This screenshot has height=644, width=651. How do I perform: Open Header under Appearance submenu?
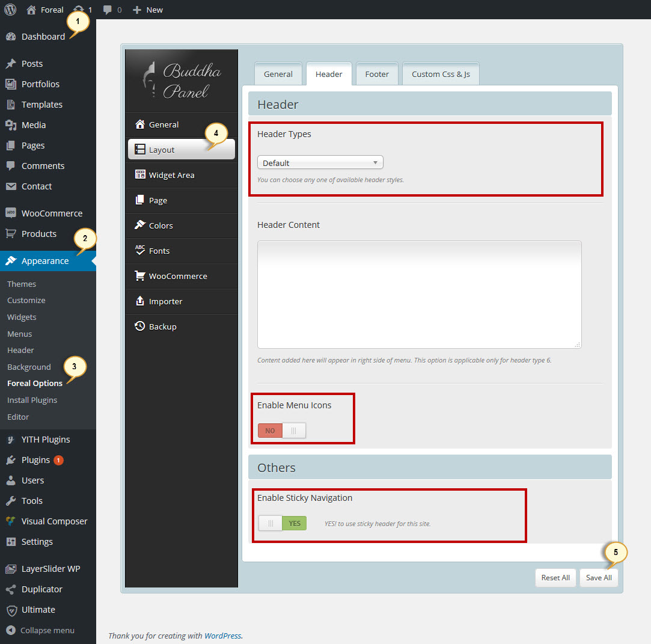pos(20,351)
